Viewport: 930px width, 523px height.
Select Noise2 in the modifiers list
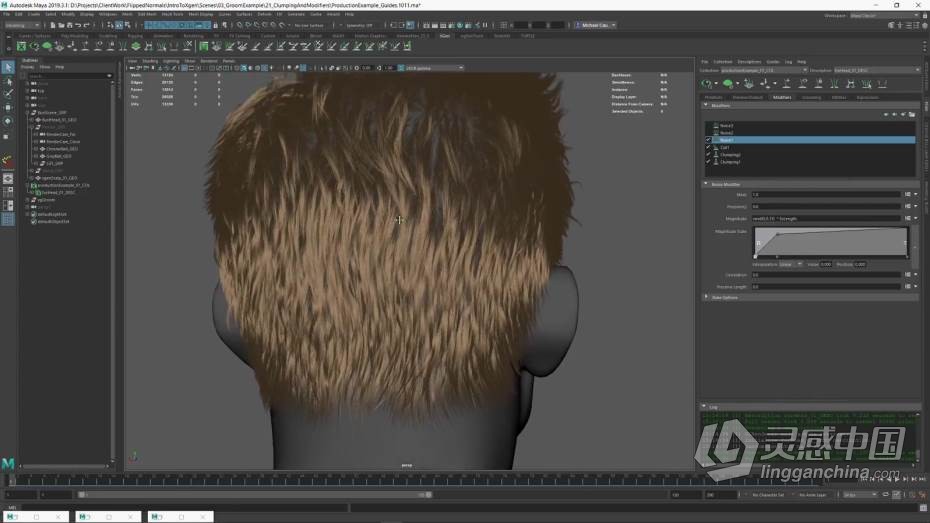pos(727,133)
